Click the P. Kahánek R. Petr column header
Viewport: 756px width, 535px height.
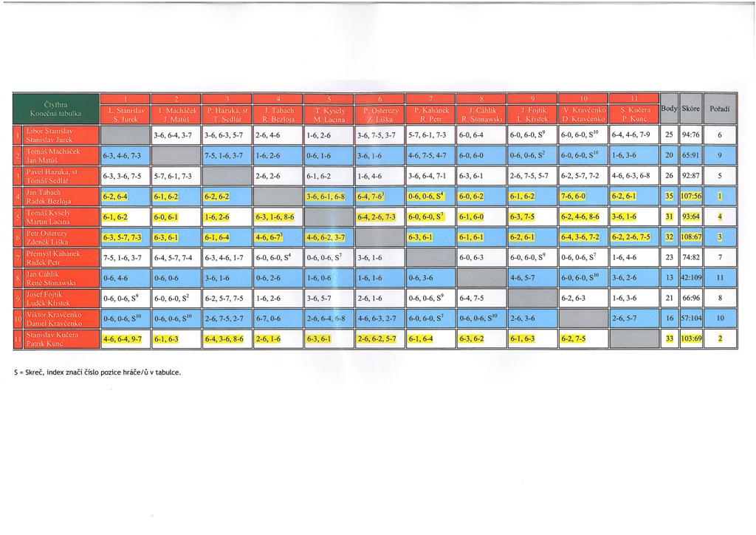tap(430, 109)
